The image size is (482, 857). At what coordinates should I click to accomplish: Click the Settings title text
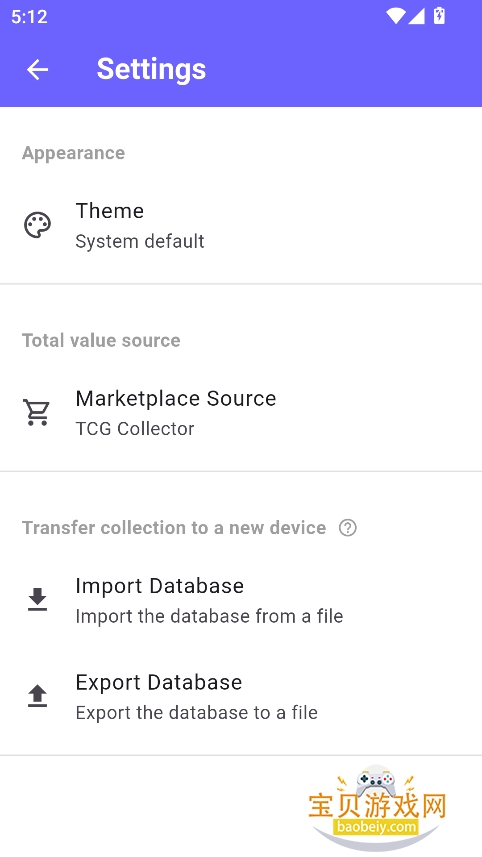(151, 69)
